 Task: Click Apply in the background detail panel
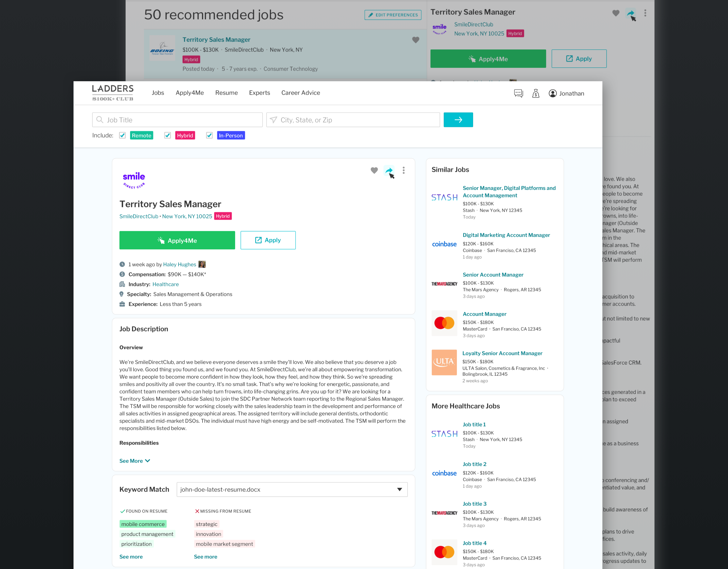coord(579,59)
